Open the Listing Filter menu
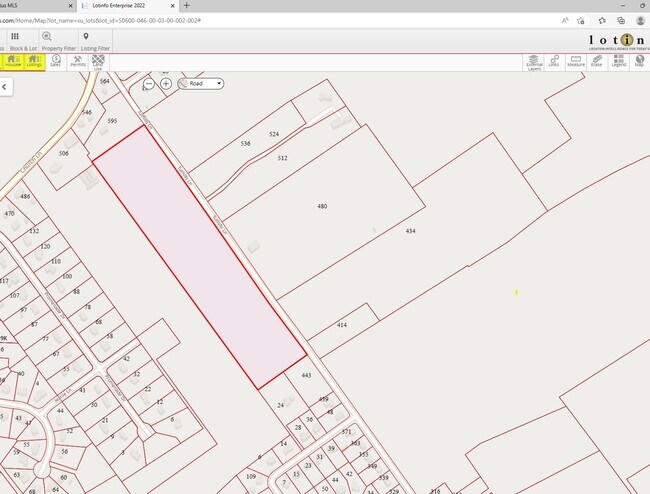This screenshot has width=650, height=494. point(97,41)
